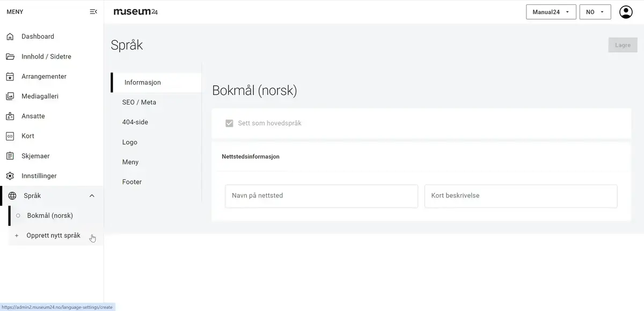Toggle the Sett som hovedspråk checkbox
The image size is (644, 311).
229,123
